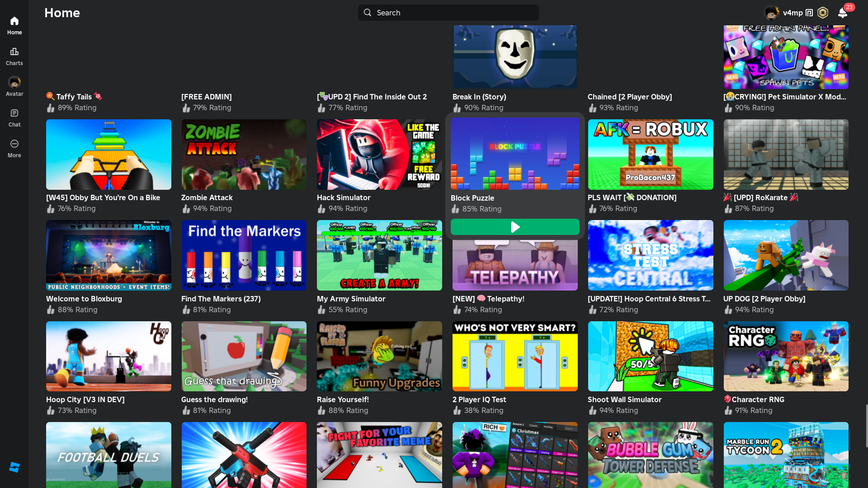The width and height of the screenshot is (868, 488).
Task: Open the Avatar sidebar icon
Action: 14,83
